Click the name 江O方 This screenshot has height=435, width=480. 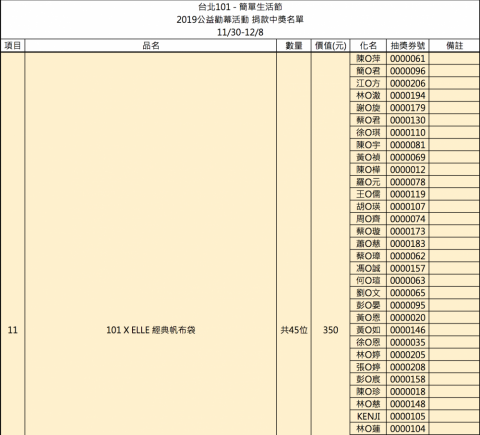(x=368, y=83)
